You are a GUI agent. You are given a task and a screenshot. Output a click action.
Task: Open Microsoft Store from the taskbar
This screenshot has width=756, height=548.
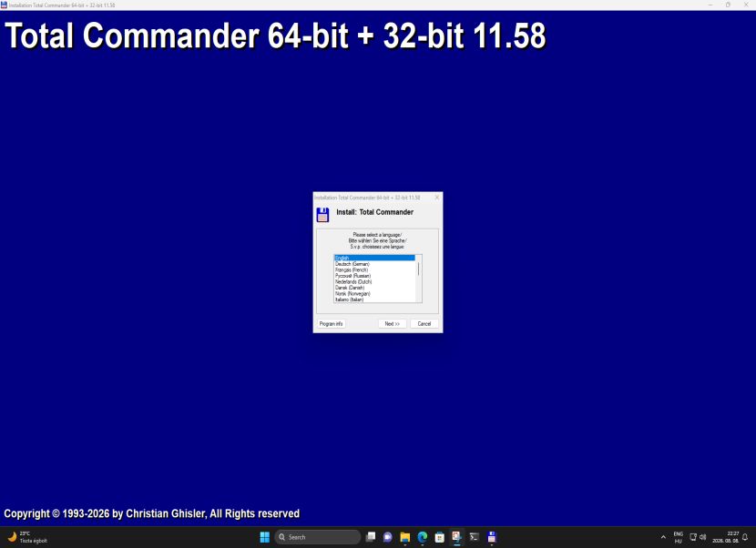coord(439,537)
